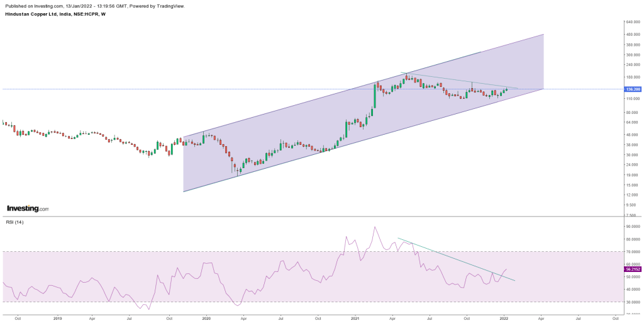Click the RSI (14) indicator label
644x323 pixels.
coord(16,222)
